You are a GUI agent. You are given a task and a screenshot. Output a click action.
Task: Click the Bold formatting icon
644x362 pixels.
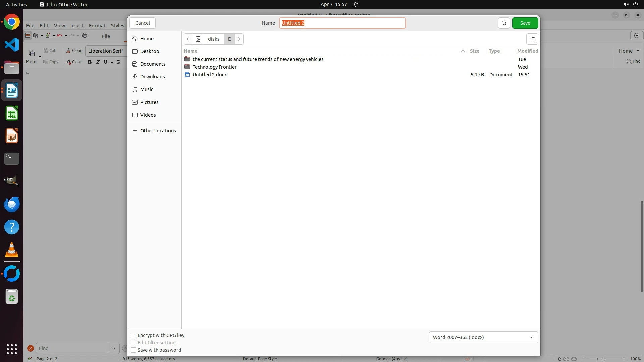(90, 62)
